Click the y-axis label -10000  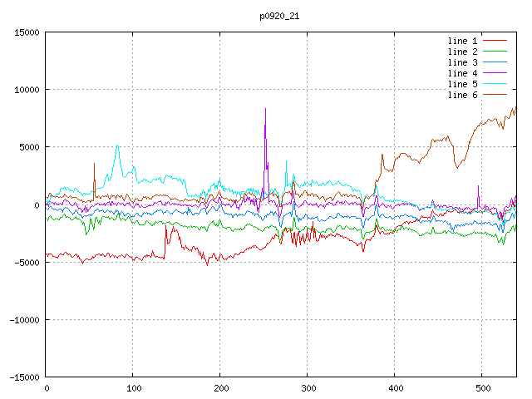coord(24,320)
